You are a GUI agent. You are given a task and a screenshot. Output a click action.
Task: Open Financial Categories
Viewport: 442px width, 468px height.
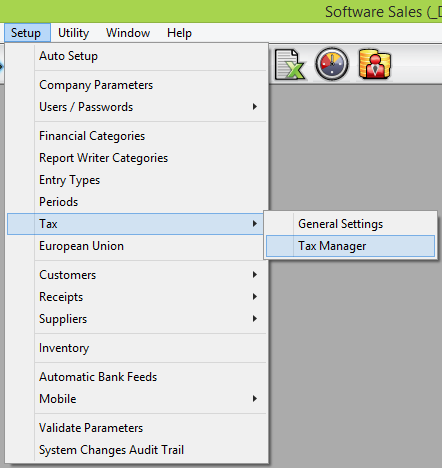tap(137, 136)
